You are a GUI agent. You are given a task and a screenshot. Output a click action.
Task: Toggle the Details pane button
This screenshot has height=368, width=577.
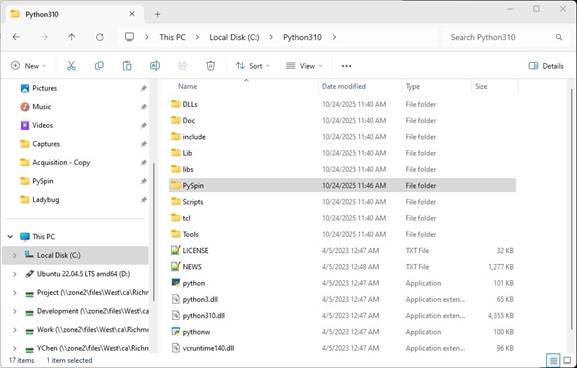pos(546,66)
